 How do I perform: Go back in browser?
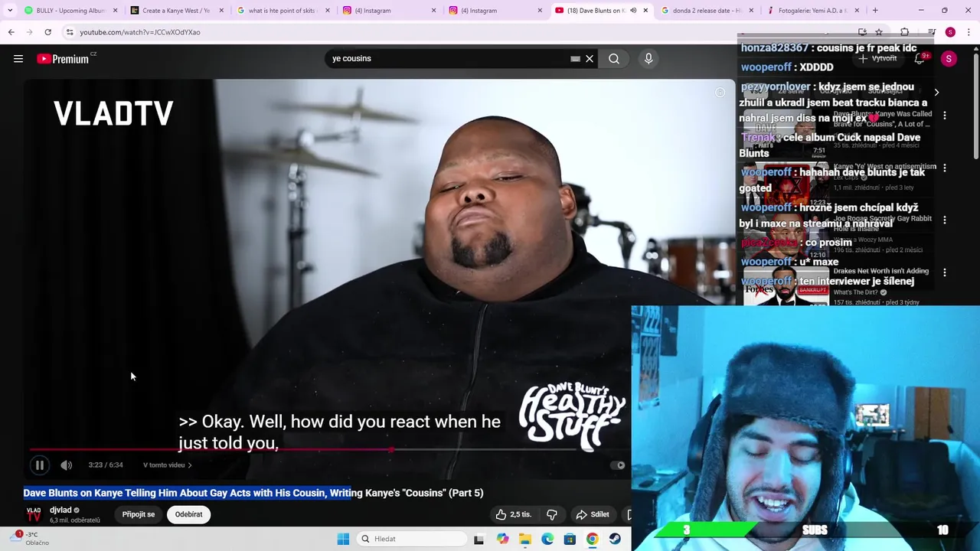coord(11,32)
